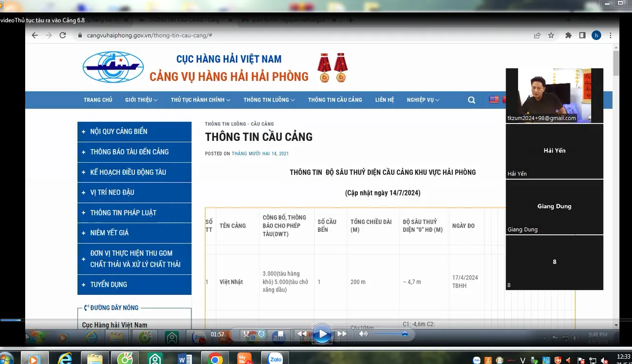632x364 pixels.
Task: Expand VỊ TRÍ NEO ĐẬU sidebar item
Action: tap(134, 193)
